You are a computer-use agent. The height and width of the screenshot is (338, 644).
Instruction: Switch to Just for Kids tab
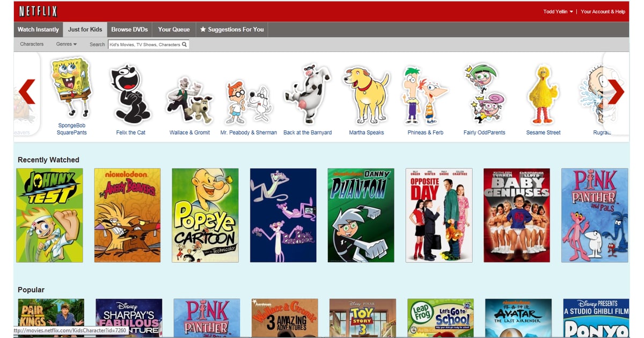click(x=85, y=30)
